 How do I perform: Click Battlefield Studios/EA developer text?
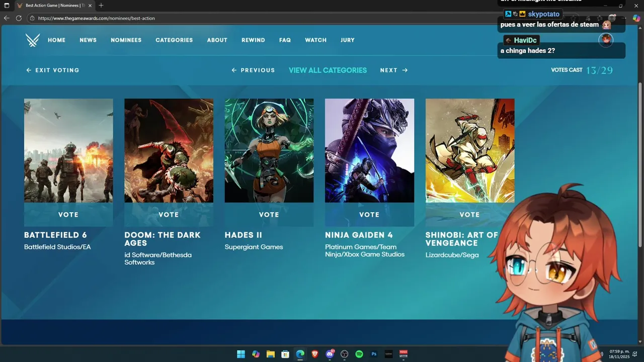point(57,247)
